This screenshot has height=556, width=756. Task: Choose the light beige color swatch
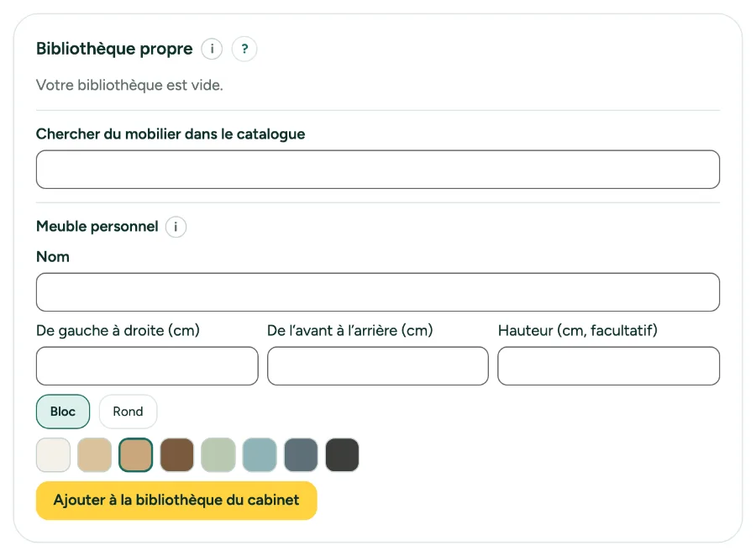pos(94,454)
